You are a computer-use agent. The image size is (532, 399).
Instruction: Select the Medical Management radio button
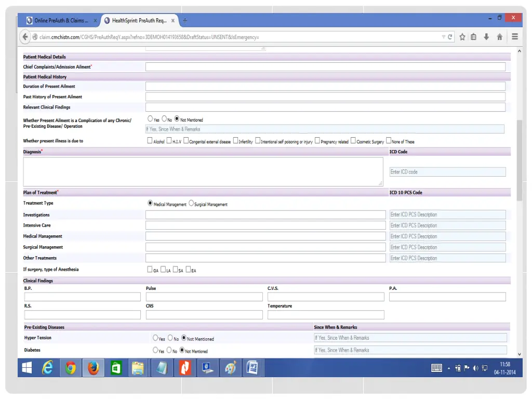tap(150, 203)
